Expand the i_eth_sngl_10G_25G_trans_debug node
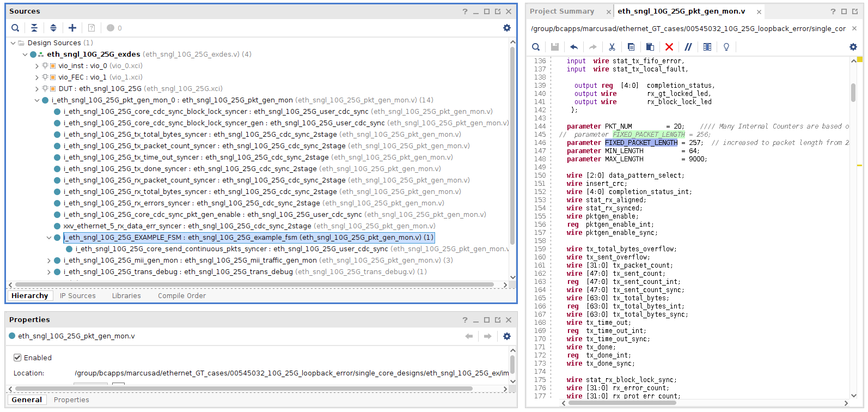 (x=49, y=272)
